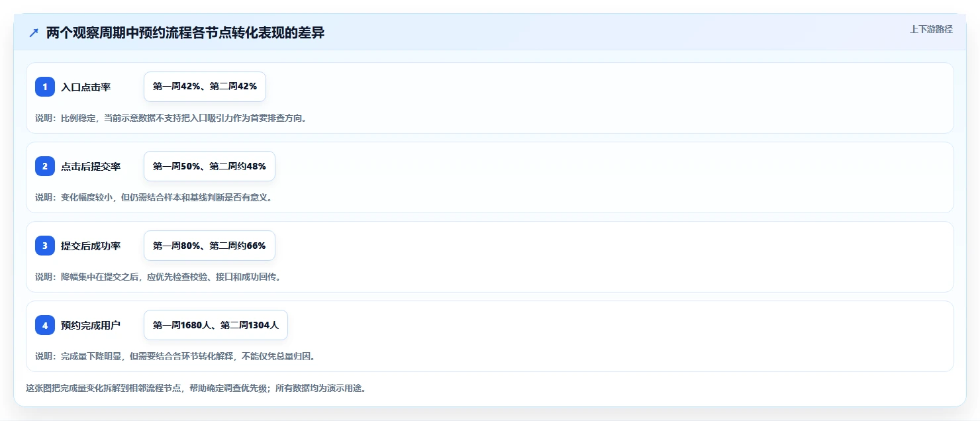Select step badge 3 for 提交后成功率

45,246
